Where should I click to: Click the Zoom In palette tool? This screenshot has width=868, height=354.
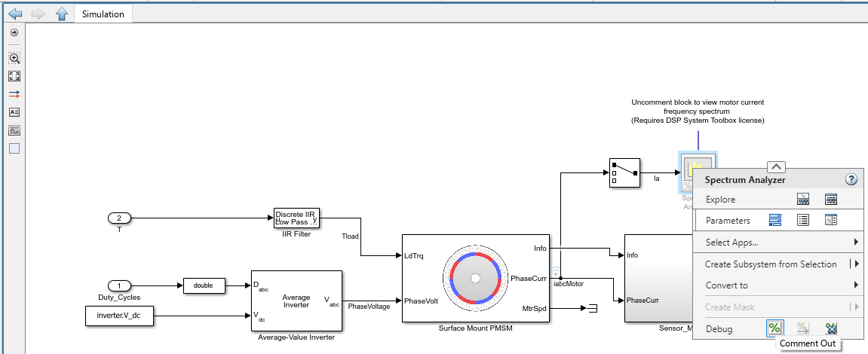(14, 58)
